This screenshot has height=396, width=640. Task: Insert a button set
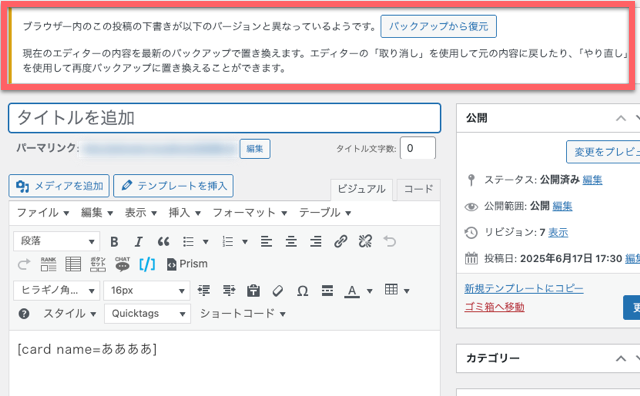(x=98, y=265)
